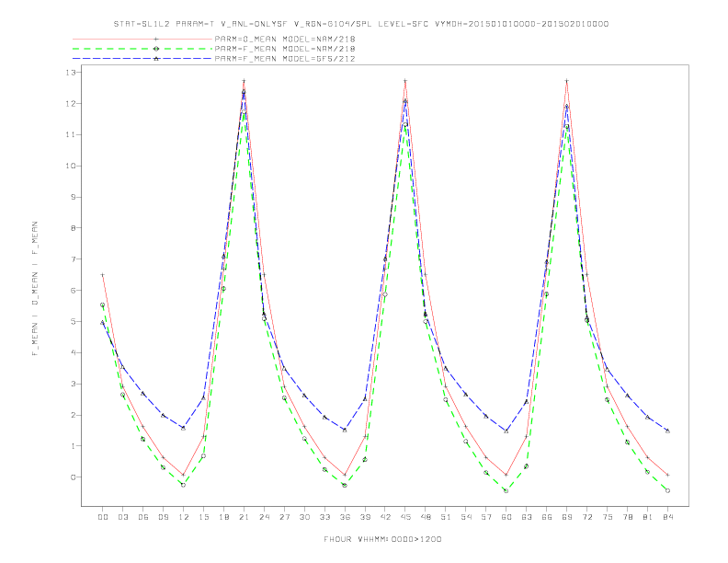Select legend entry PARM=F_MEAN MODEL=NAM/218

[x=285, y=49]
